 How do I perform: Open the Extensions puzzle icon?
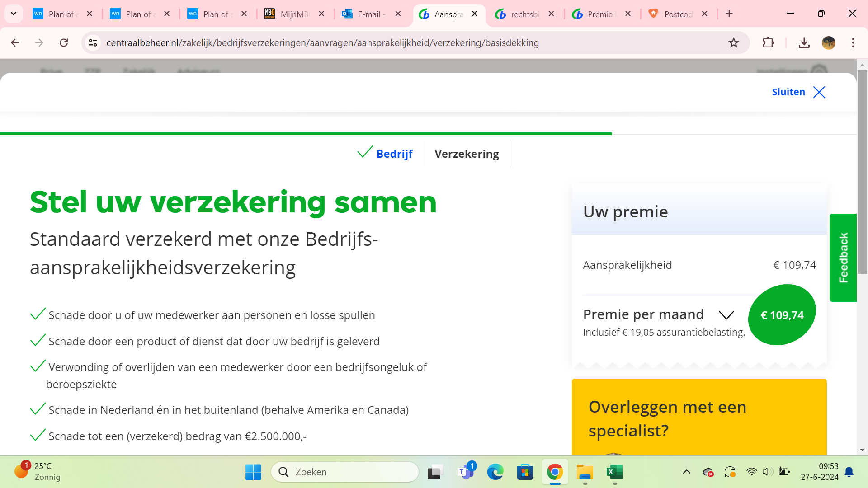pyautogui.click(x=768, y=43)
